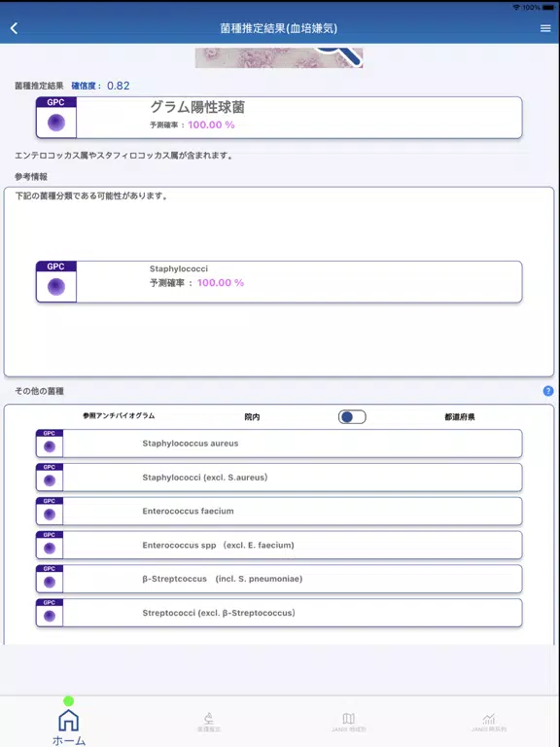Screen dimensions: 560x747
Task: Tap the magnified Gram stain thumbnail
Action: click(279, 57)
